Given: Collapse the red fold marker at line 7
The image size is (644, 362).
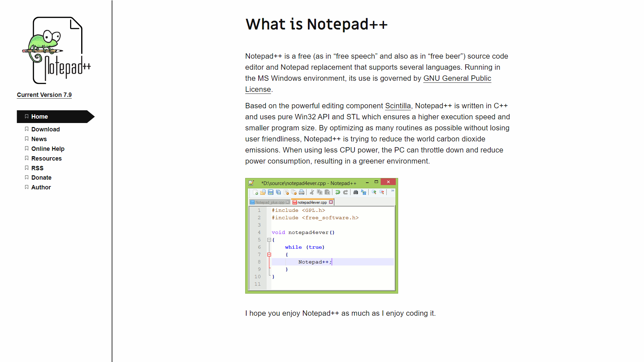Looking at the screenshot, I should (x=269, y=255).
